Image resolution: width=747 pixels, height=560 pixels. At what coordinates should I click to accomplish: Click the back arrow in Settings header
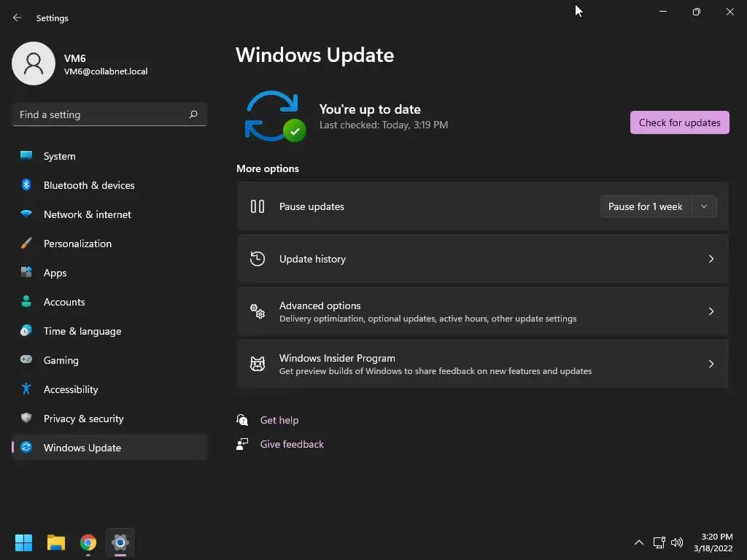point(18,17)
